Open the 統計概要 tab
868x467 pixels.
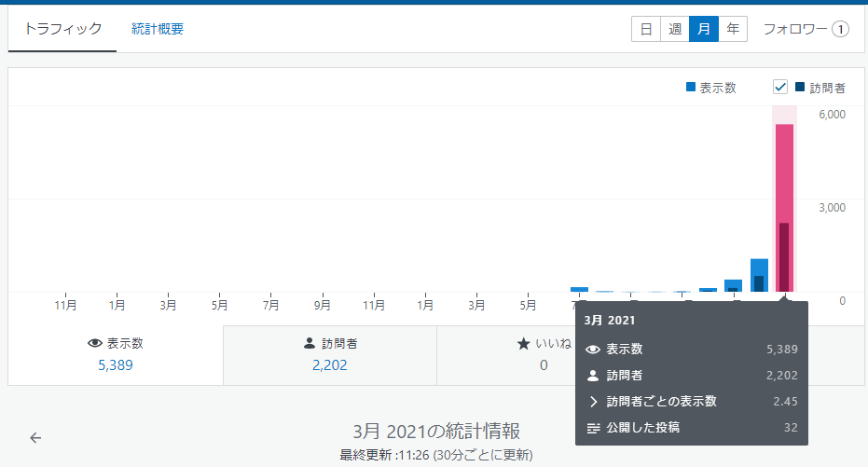[x=158, y=29]
